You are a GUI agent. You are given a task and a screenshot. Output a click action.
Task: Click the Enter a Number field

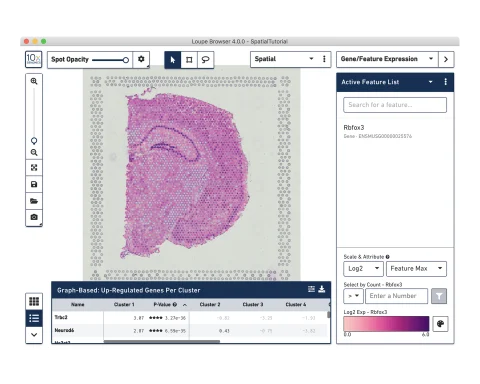pyautogui.click(x=396, y=296)
